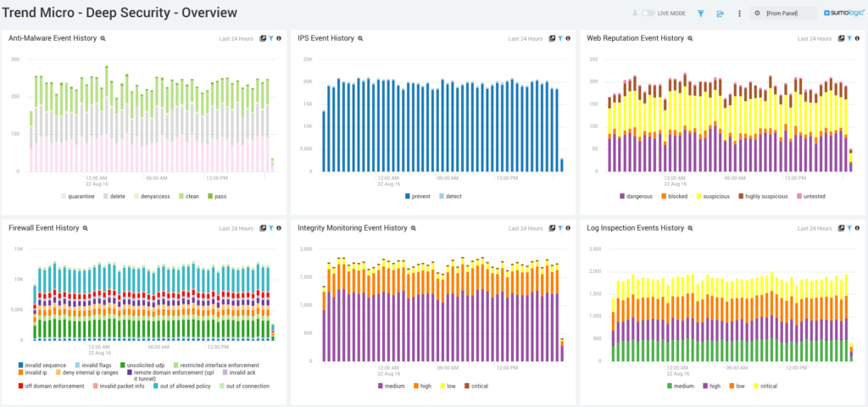
Task: Click the out of allowed policy legend entry
Action: pos(181,386)
